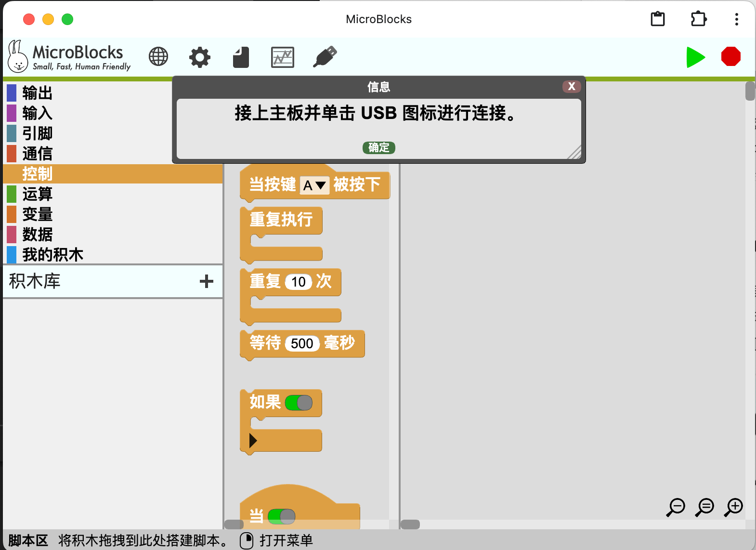Click the 接上主板并单击 USB message text
Image resolution: width=756 pixels, height=550 pixels.
coord(376,113)
